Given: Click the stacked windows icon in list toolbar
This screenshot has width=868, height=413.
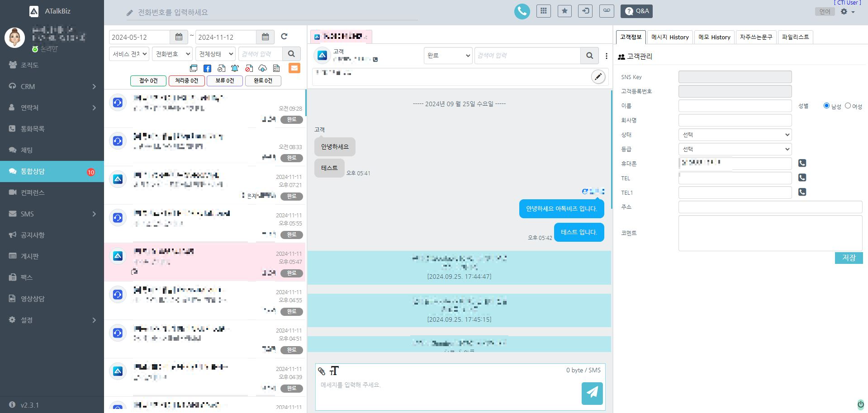Looking at the screenshot, I should click(x=194, y=68).
